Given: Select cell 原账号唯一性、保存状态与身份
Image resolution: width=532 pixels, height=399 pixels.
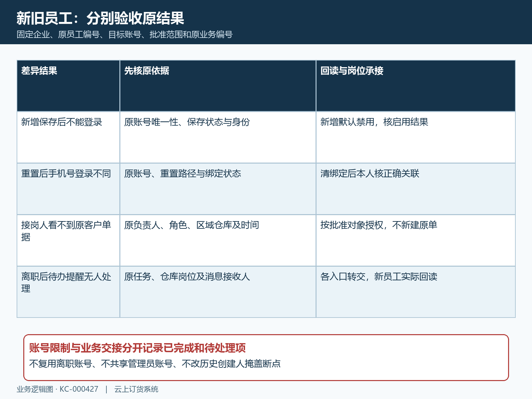Looking at the screenshot, I should (218, 137).
